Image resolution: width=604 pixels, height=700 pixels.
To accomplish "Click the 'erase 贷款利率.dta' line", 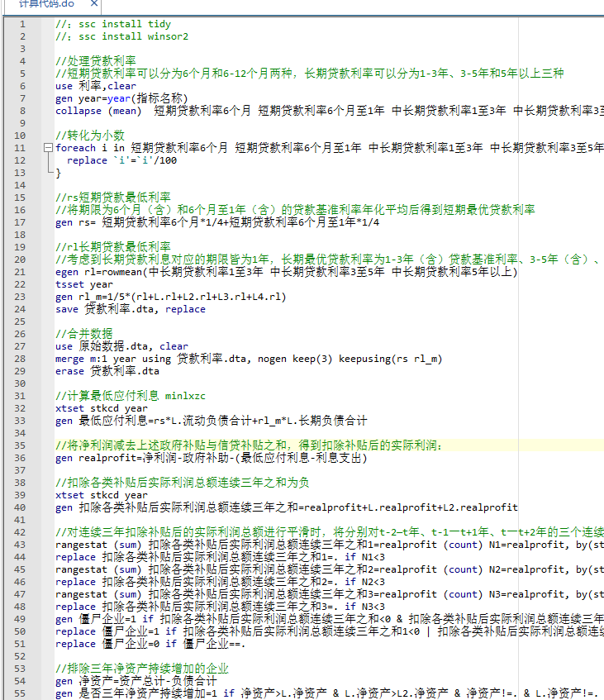I will [x=107, y=371].
